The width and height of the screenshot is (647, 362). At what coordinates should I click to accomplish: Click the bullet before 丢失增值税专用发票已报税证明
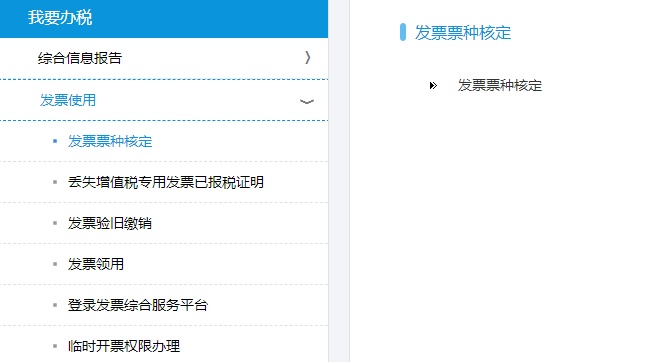55,182
